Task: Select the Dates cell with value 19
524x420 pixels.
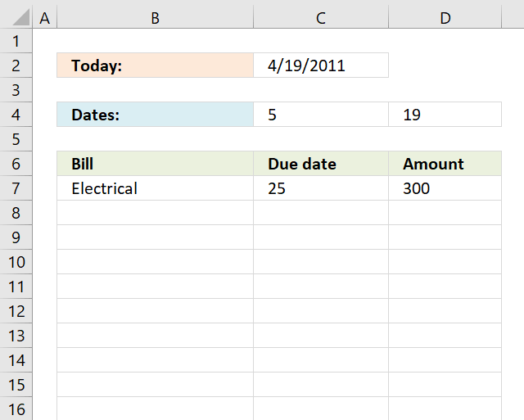Action: [445, 115]
